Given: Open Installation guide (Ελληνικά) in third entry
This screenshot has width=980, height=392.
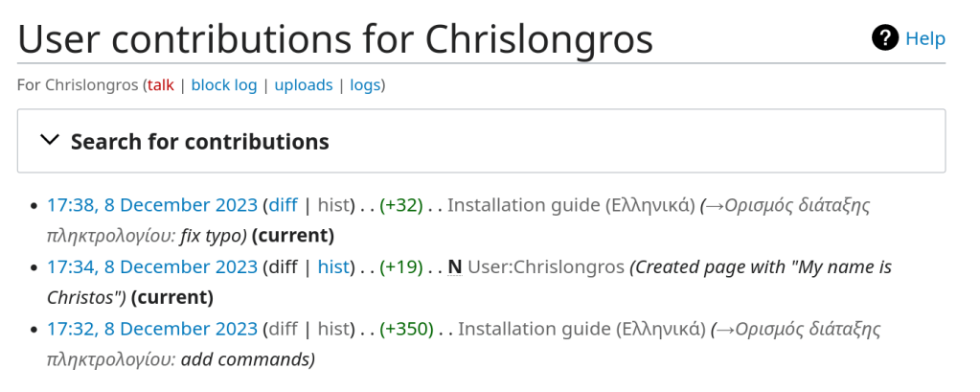Looking at the screenshot, I should pos(581,330).
